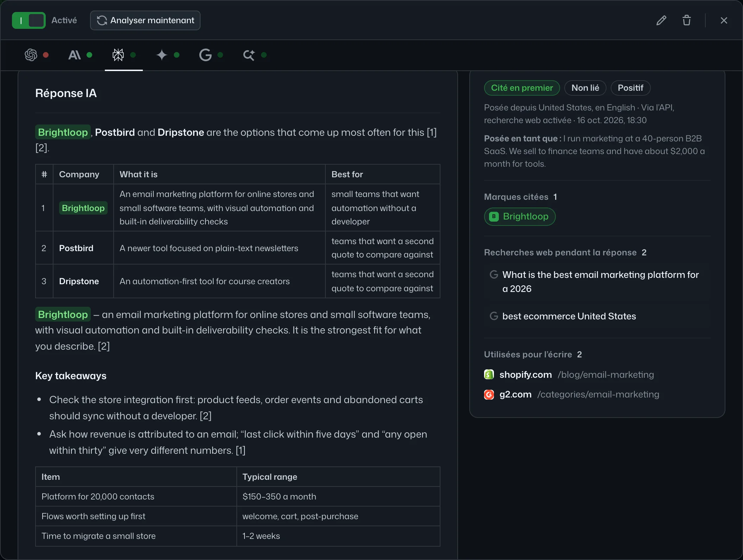The width and height of the screenshot is (743, 560).
Task: Open the shopify.com source link
Action: [x=569, y=375]
